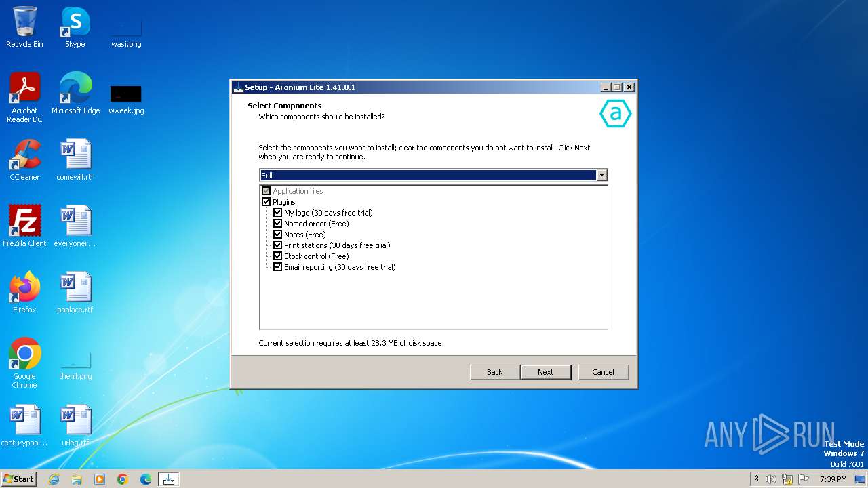Click the Aronium hexagon logo
This screenshot has height=488, width=868.
(615, 114)
